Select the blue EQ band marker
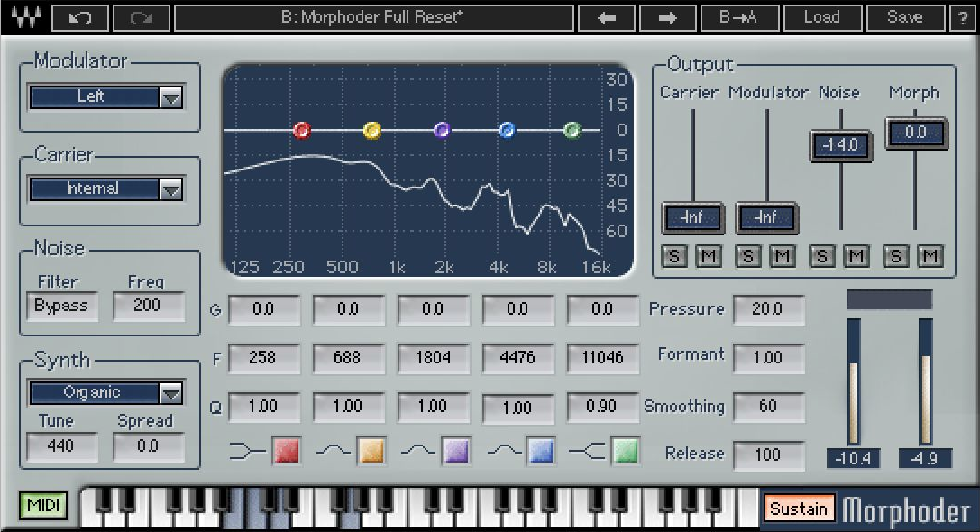The width and height of the screenshot is (980, 532). point(507,130)
